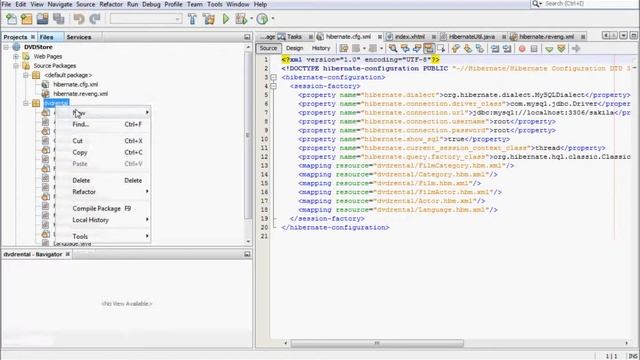Switch to the HibernateUtil.java editor tab

point(471,37)
